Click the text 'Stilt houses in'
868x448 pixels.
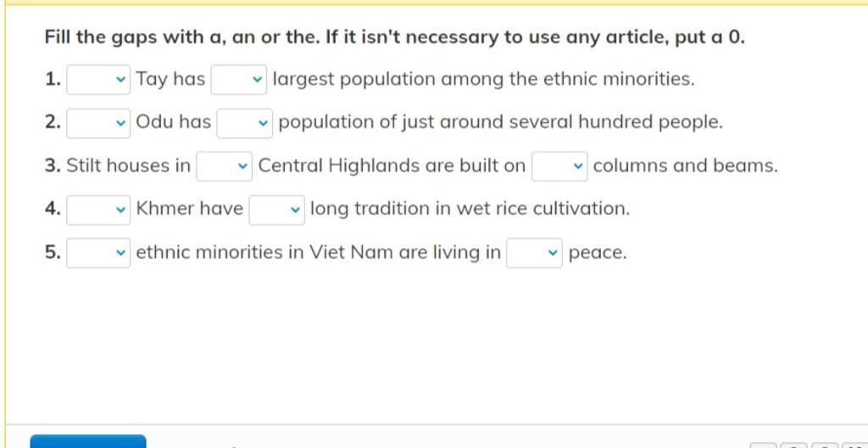129,165
